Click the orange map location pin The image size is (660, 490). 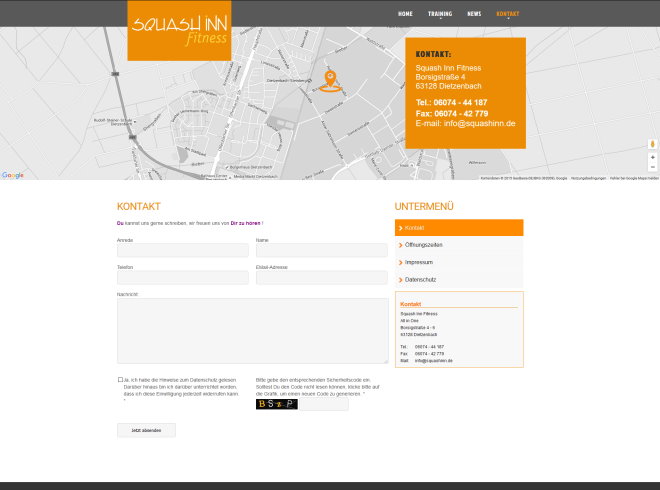coord(330,81)
